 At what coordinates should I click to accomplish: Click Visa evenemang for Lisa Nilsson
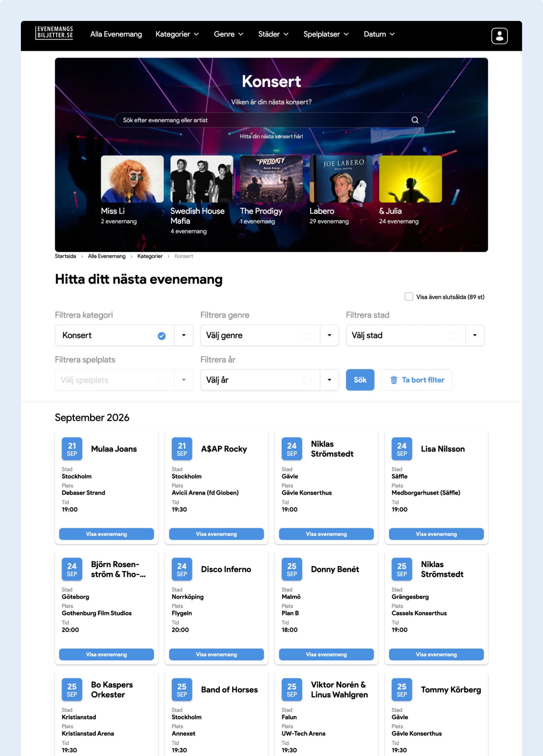point(436,534)
